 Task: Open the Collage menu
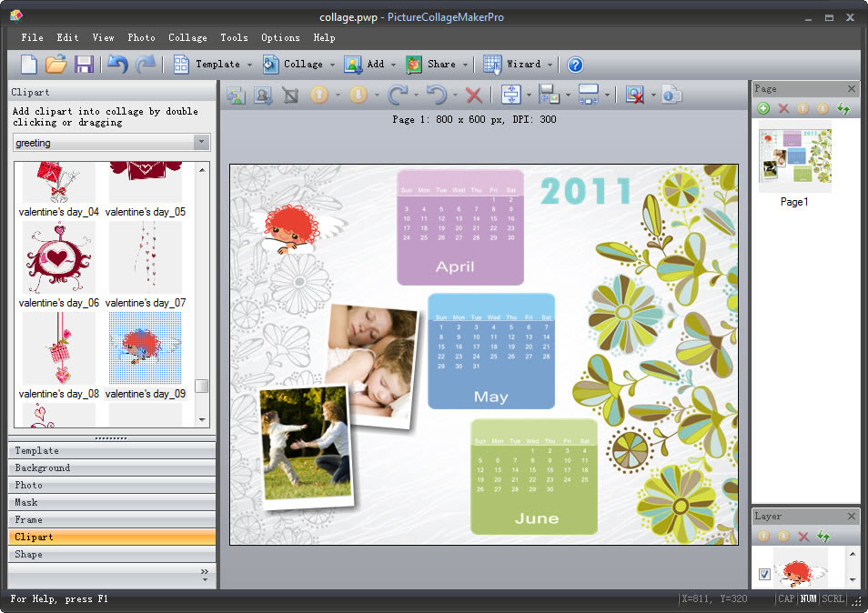point(187,37)
